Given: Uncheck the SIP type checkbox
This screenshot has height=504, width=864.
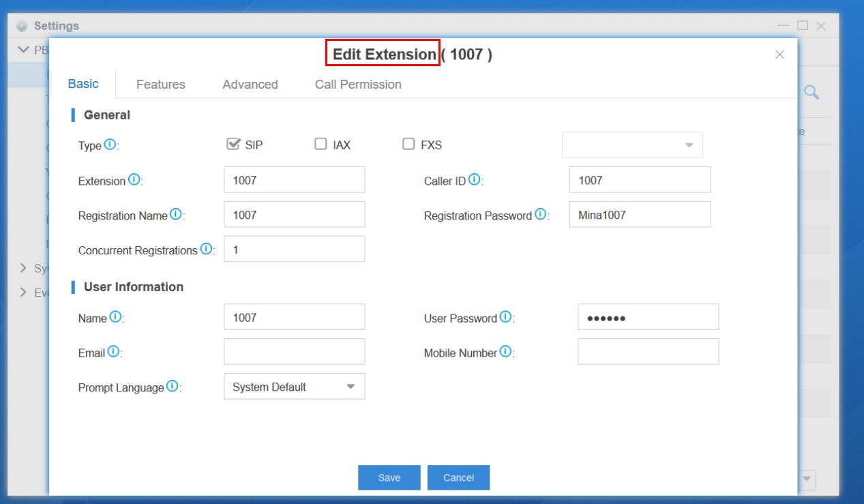Looking at the screenshot, I should pos(233,144).
